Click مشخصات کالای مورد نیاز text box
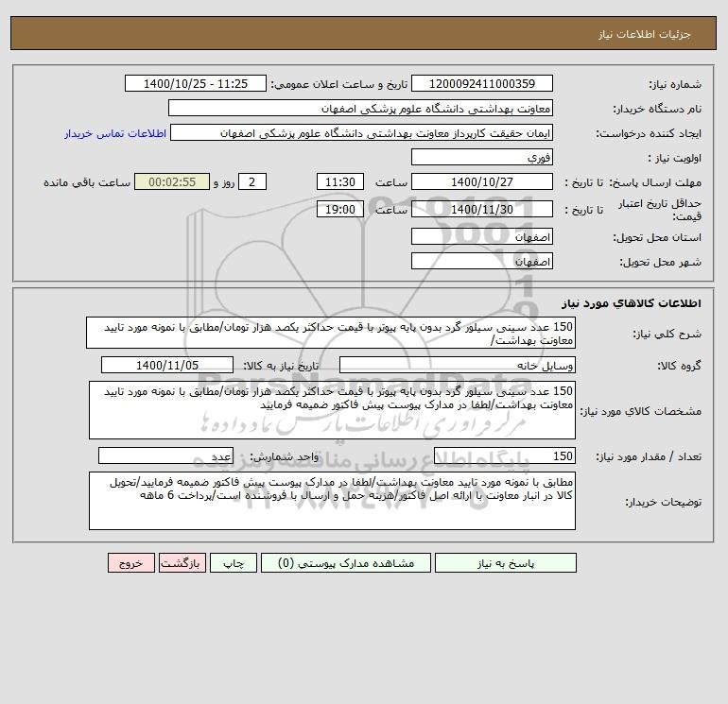 pyautogui.click(x=332, y=410)
